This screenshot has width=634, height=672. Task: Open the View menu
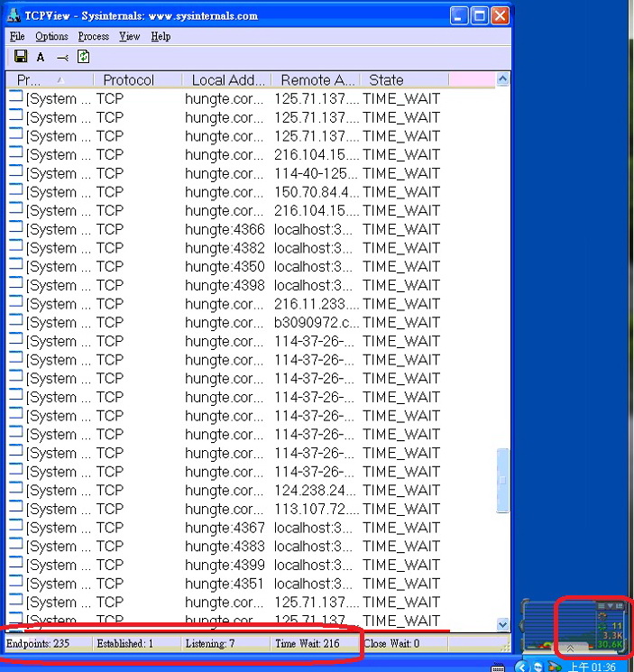pos(129,36)
